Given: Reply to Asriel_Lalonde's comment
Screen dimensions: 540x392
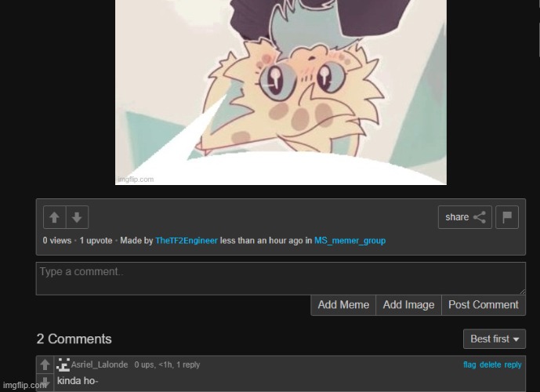Looking at the screenshot, I should pos(513,365).
